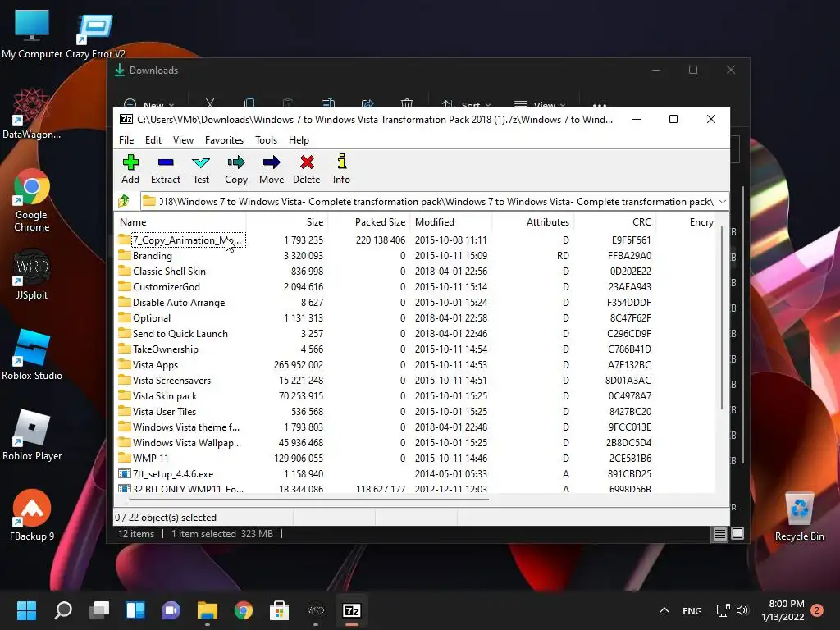Open the Sort dropdown in Downloads window

point(466,104)
